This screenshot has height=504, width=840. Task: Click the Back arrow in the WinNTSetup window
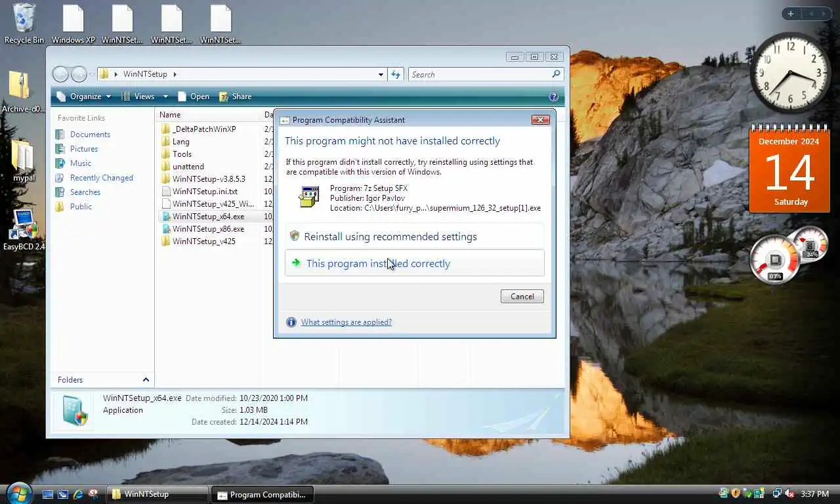[60, 74]
